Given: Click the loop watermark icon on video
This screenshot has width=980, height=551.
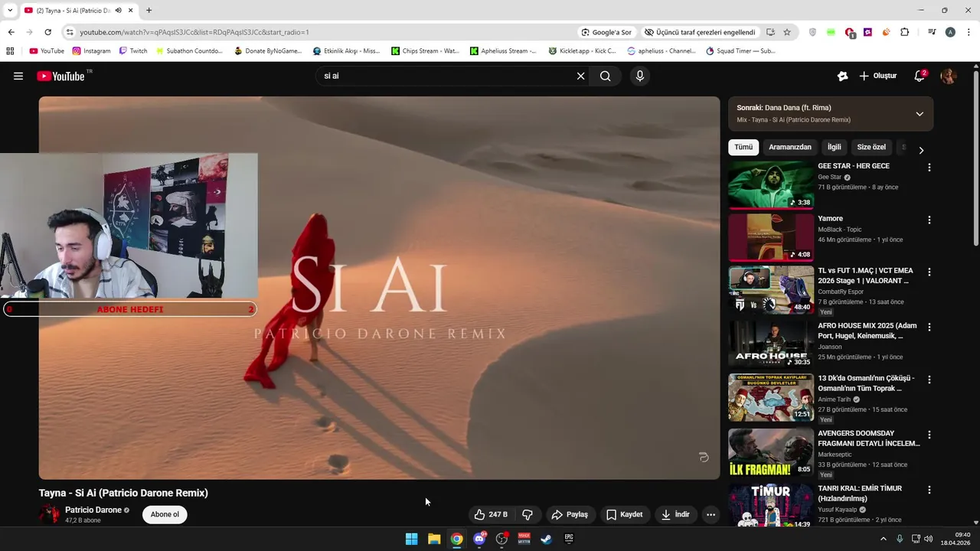Looking at the screenshot, I should click(x=704, y=457).
